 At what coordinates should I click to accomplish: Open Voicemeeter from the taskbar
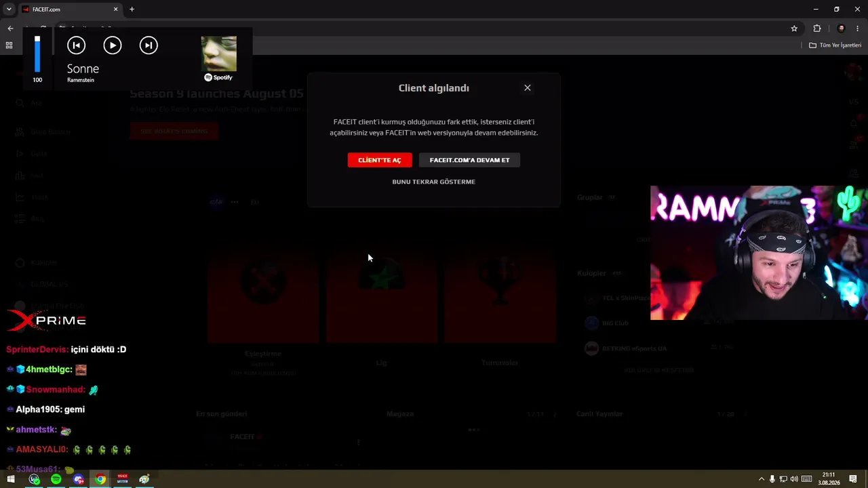pyautogui.click(x=123, y=479)
